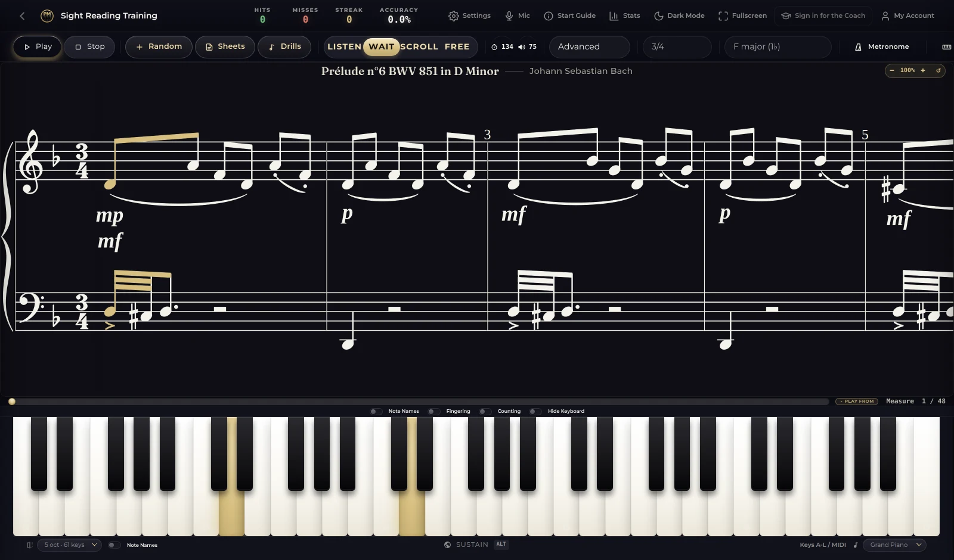This screenshot has height=560, width=954.
Task: Select WAIT mode tab
Action: pos(382,47)
